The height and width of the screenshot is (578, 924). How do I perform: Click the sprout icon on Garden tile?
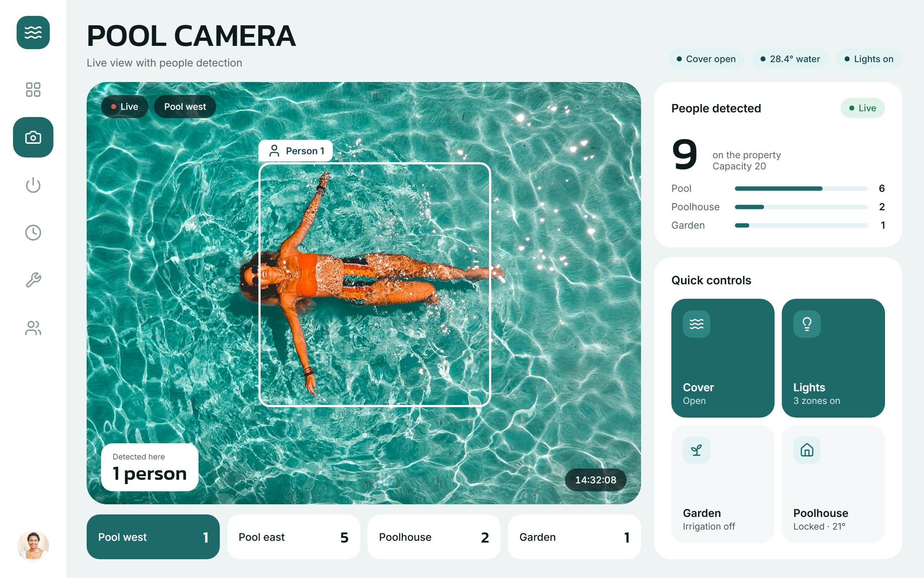697,450
